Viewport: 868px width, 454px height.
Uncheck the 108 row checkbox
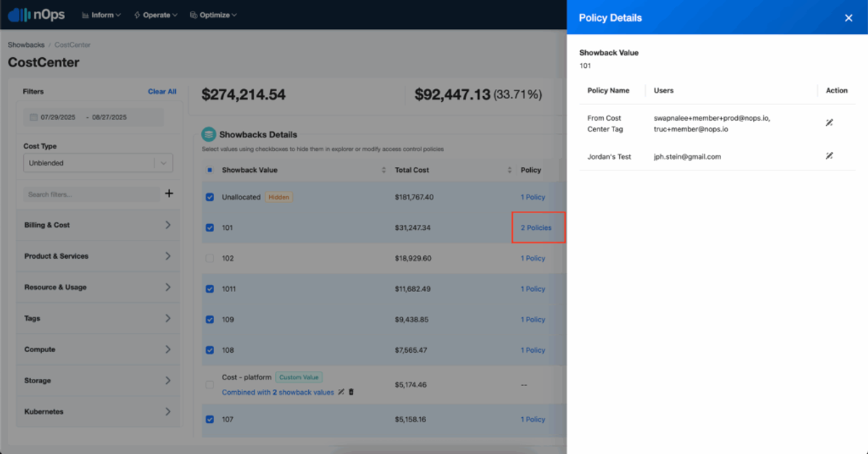pos(210,350)
